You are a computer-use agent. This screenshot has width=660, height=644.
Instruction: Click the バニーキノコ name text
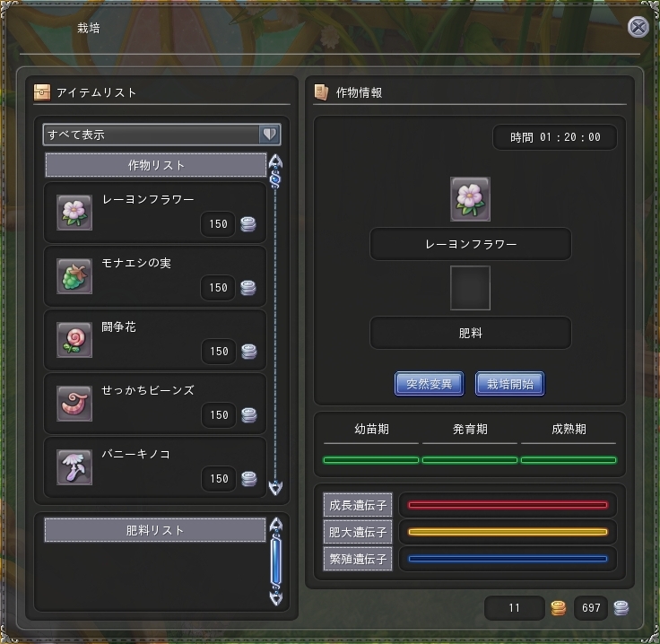[136, 454]
